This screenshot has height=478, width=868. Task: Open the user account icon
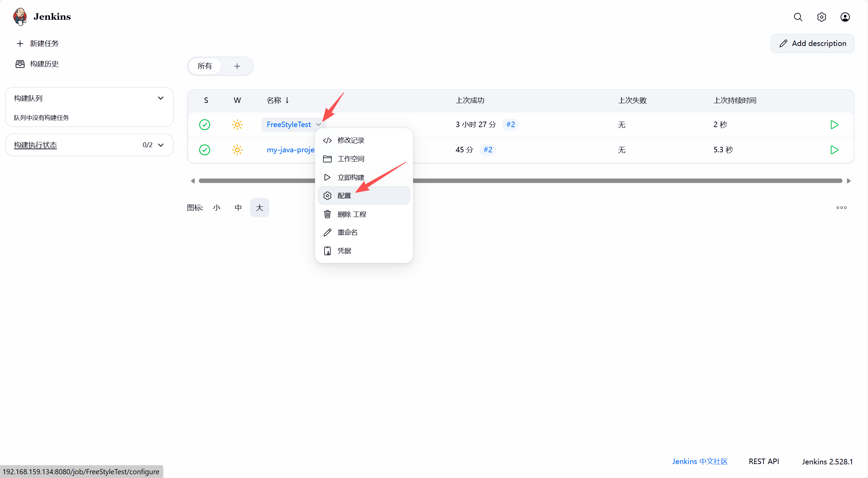(845, 17)
